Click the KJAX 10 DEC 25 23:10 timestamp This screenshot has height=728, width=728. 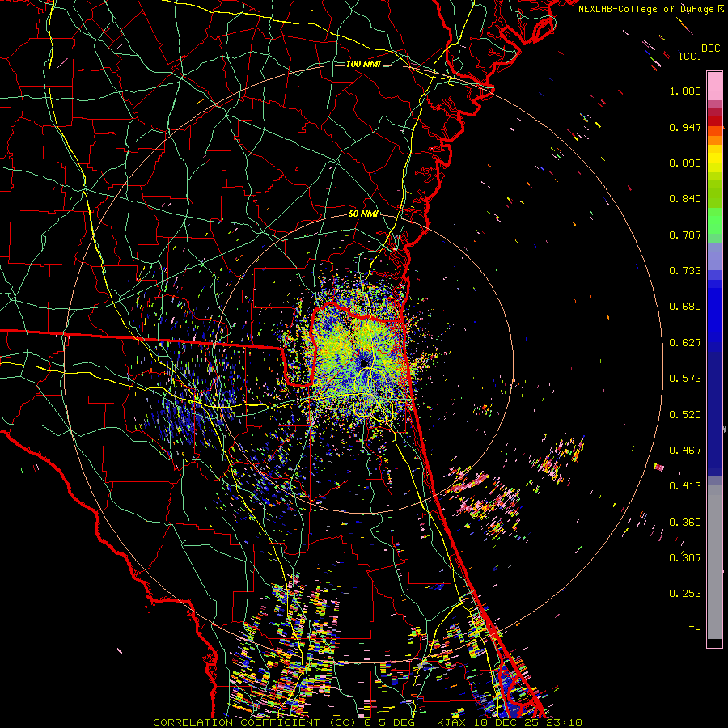(x=510, y=722)
